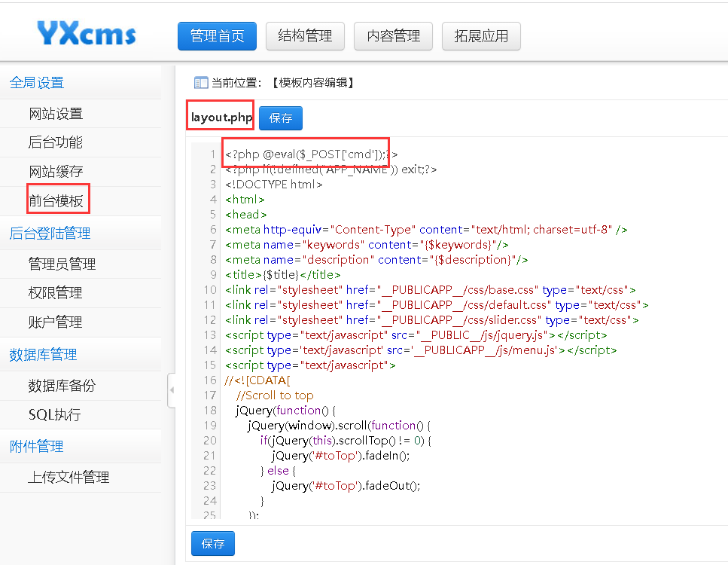This screenshot has height=565, width=728.
Task: Switch to 结构管理 tab
Action: [305, 35]
